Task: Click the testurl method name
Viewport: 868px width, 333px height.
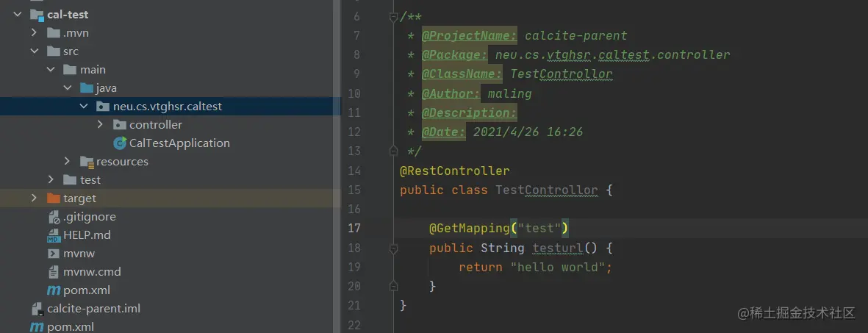Action: click(558, 248)
